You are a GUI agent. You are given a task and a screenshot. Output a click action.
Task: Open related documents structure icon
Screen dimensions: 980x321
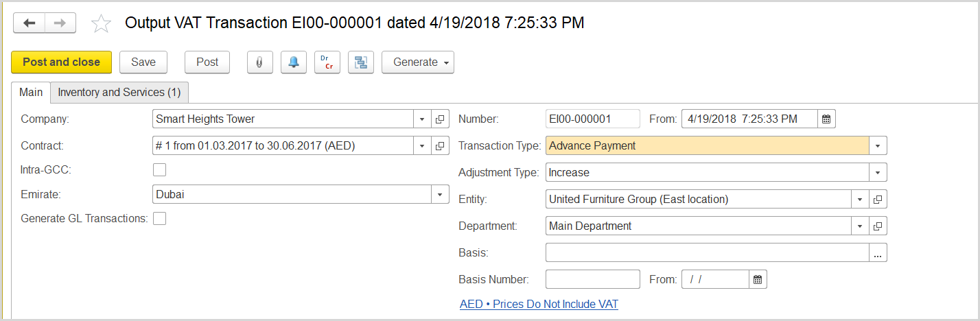tap(360, 62)
